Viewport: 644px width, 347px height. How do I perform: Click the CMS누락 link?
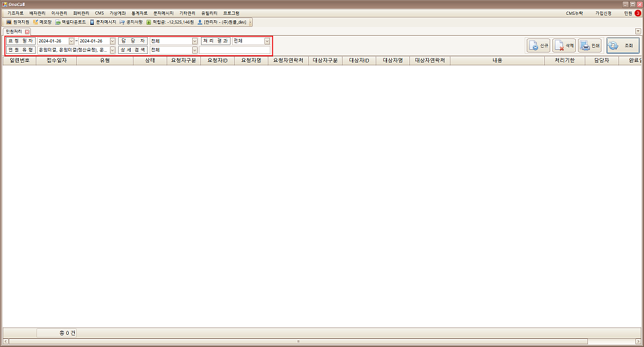[x=574, y=13]
